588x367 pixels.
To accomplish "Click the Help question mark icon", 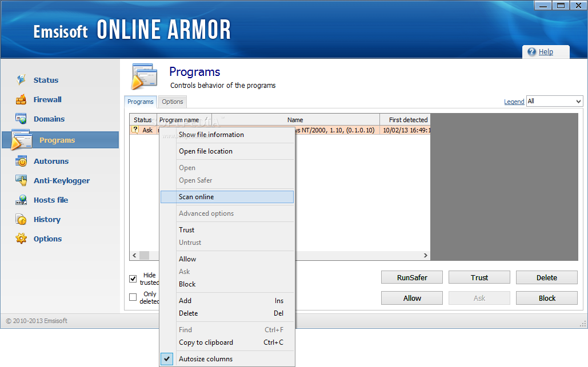I will tap(532, 52).
